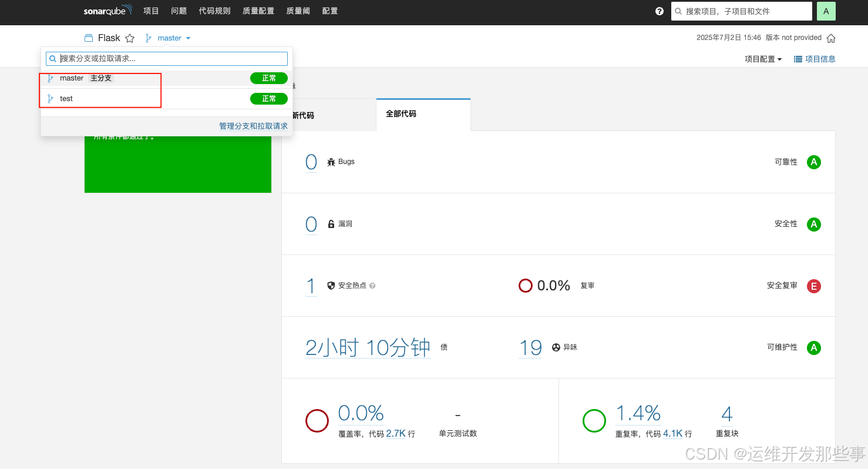Click 管理分支和拉取请求 link

coord(253,126)
